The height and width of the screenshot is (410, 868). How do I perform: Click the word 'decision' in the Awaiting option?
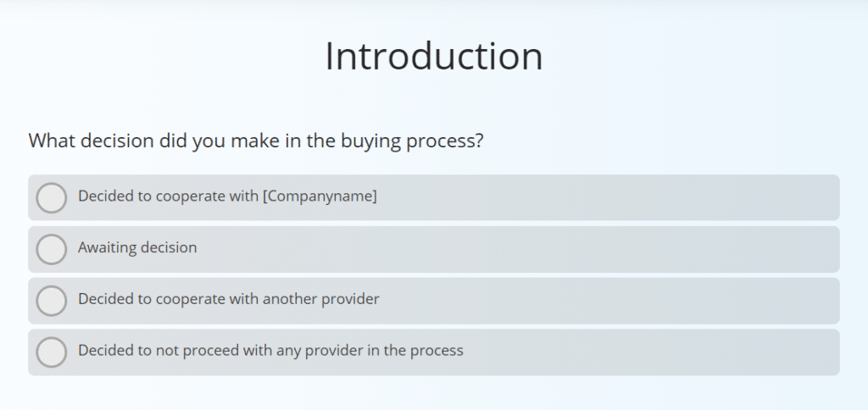168,248
